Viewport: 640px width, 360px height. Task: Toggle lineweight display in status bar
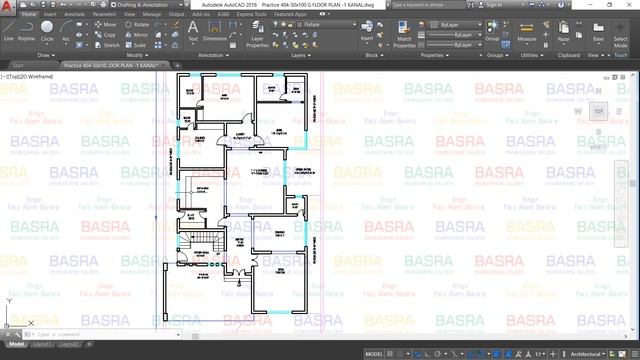[496, 354]
